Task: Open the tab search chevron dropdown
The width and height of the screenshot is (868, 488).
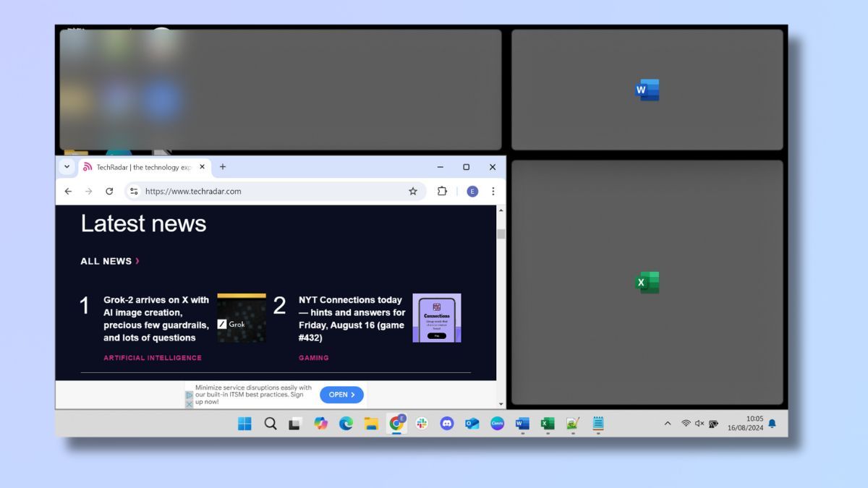Action: [x=67, y=166]
